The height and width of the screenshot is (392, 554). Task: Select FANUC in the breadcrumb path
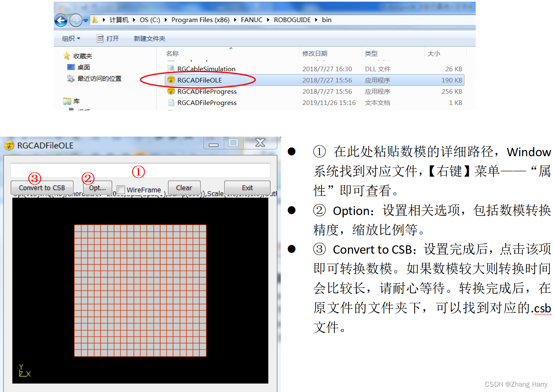[252, 20]
